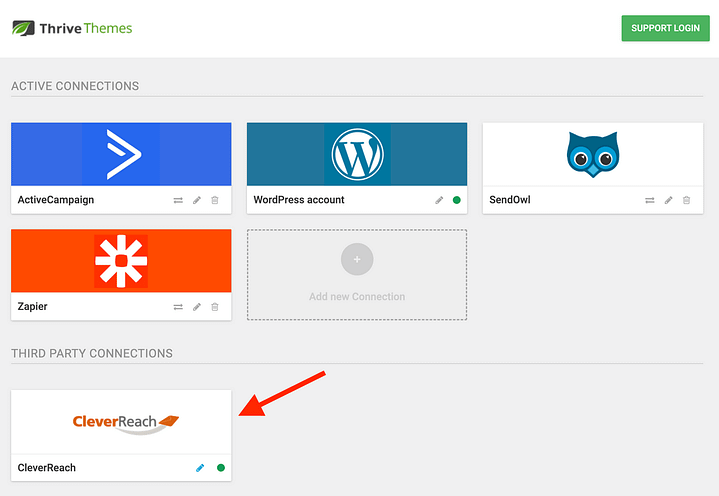The width and height of the screenshot is (719, 496).
Task: Click the Thrive Themes logo
Action: (72, 28)
